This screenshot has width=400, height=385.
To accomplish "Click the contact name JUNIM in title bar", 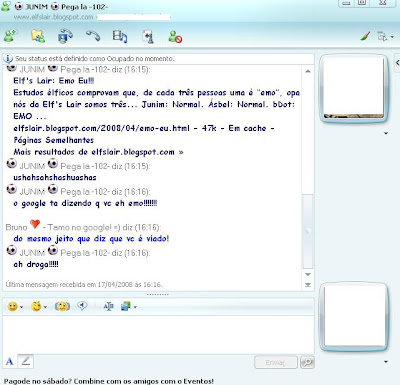I will (x=37, y=7).
